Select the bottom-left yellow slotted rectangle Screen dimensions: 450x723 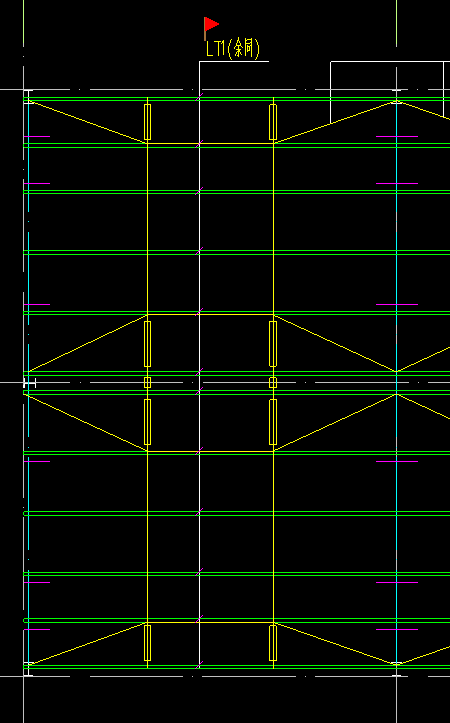pos(148,643)
